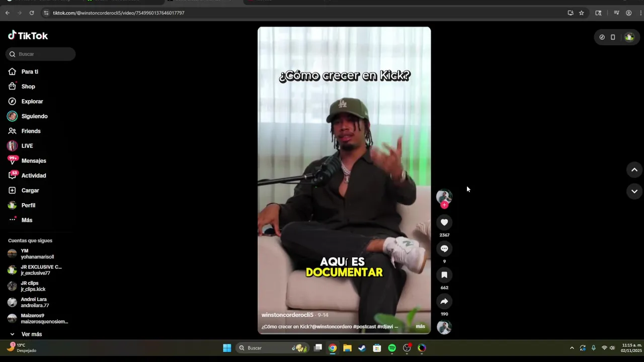Open the browser profile icon

(x=628, y=13)
